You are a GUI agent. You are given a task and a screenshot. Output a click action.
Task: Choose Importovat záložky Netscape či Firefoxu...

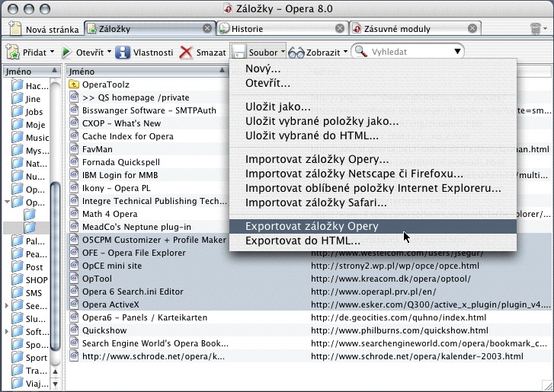coord(373,174)
